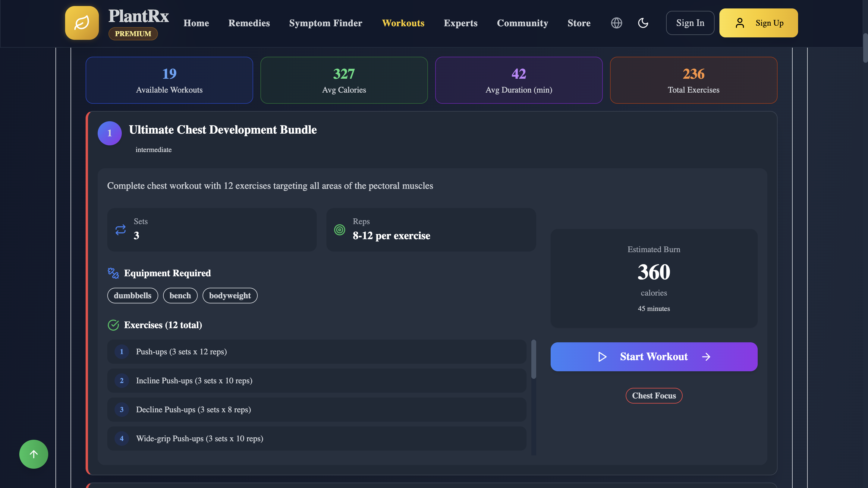The height and width of the screenshot is (488, 868).
Task: Toggle dark mode moon icon
Action: tap(643, 23)
